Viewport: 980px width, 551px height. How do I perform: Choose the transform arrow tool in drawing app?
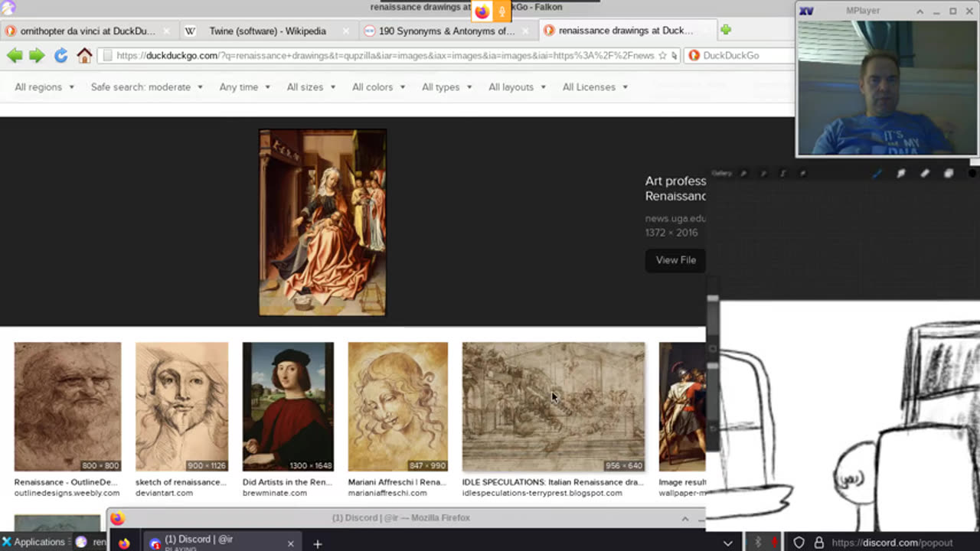(802, 174)
